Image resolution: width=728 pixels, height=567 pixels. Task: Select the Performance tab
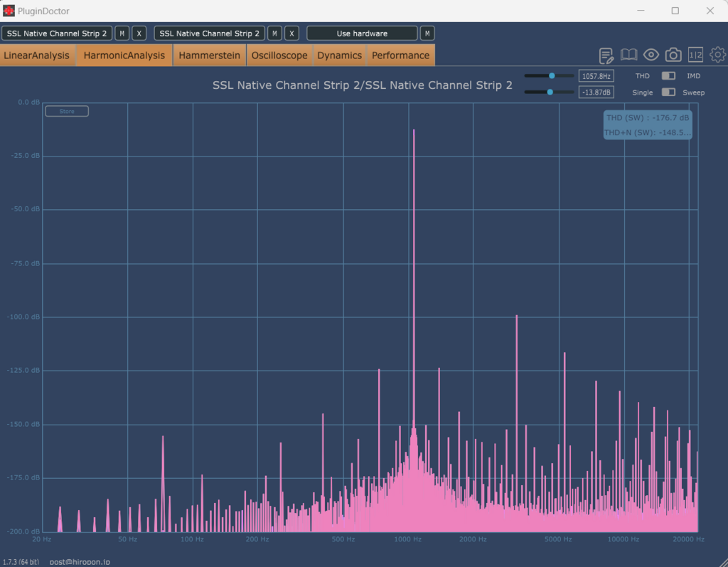(401, 55)
